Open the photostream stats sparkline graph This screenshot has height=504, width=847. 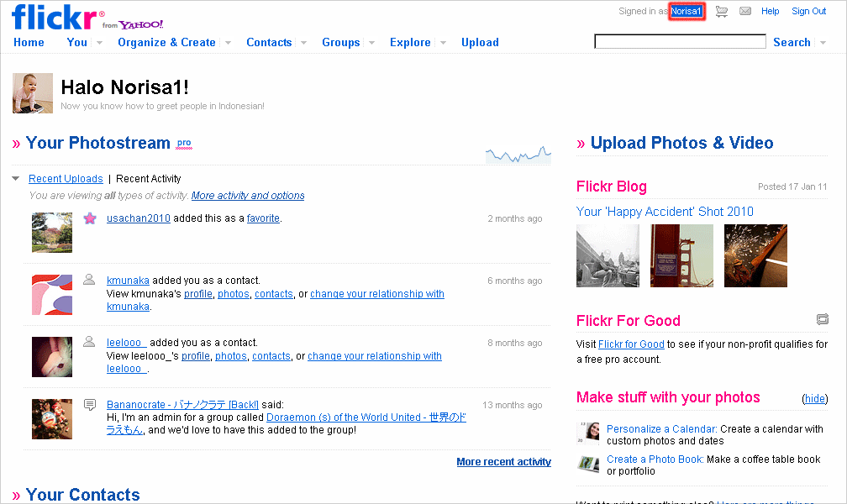point(518,155)
